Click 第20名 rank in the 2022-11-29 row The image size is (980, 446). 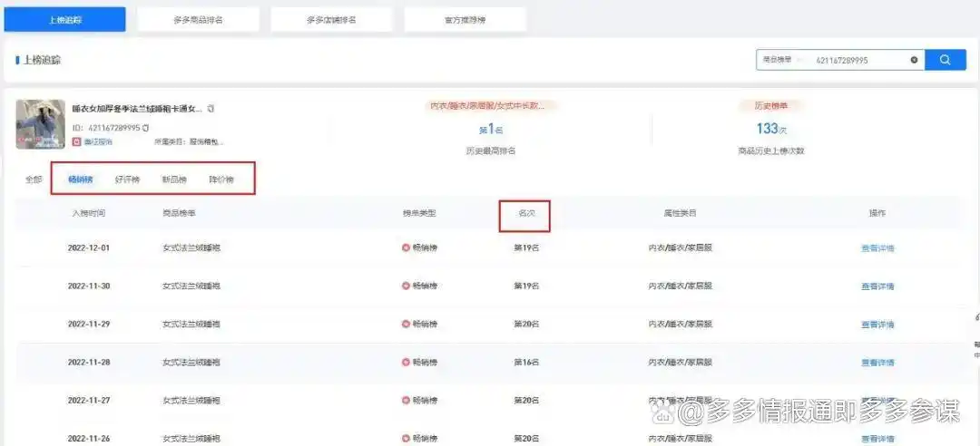(526, 325)
